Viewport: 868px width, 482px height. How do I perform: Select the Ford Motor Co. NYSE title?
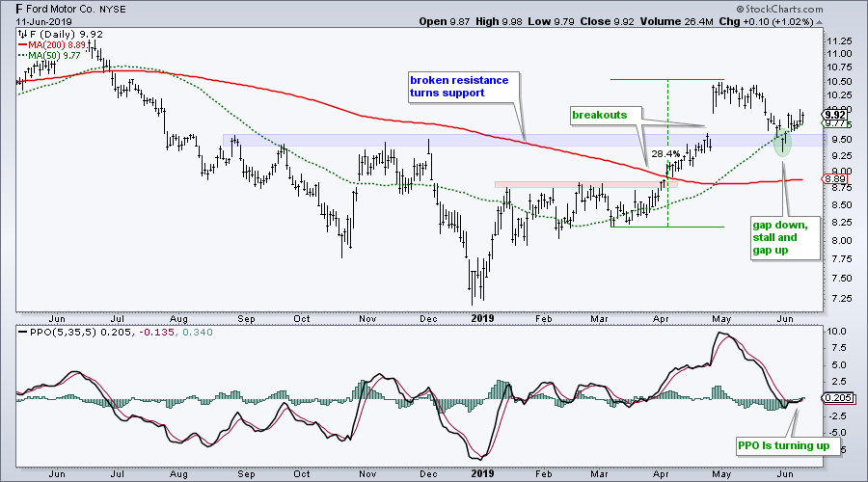point(70,9)
